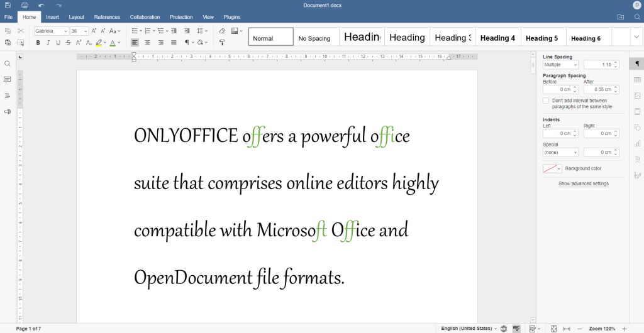Toggle nonprinting characters paragraph mark
The width and height of the screenshot is (644, 333).
[187, 43]
